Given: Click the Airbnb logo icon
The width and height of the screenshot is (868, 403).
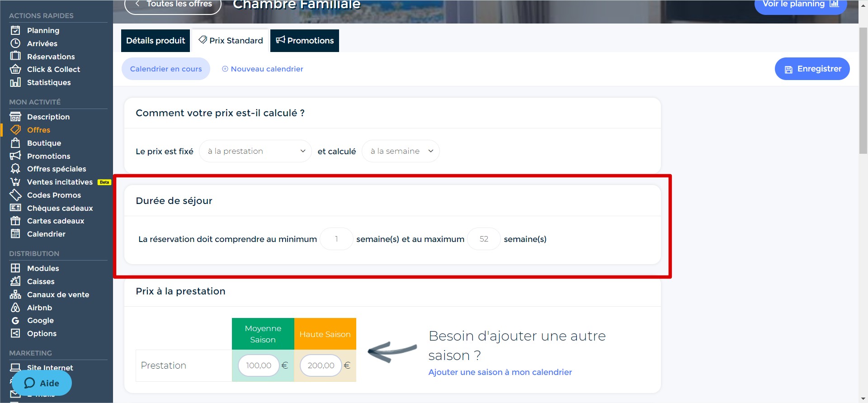Looking at the screenshot, I should (15, 308).
